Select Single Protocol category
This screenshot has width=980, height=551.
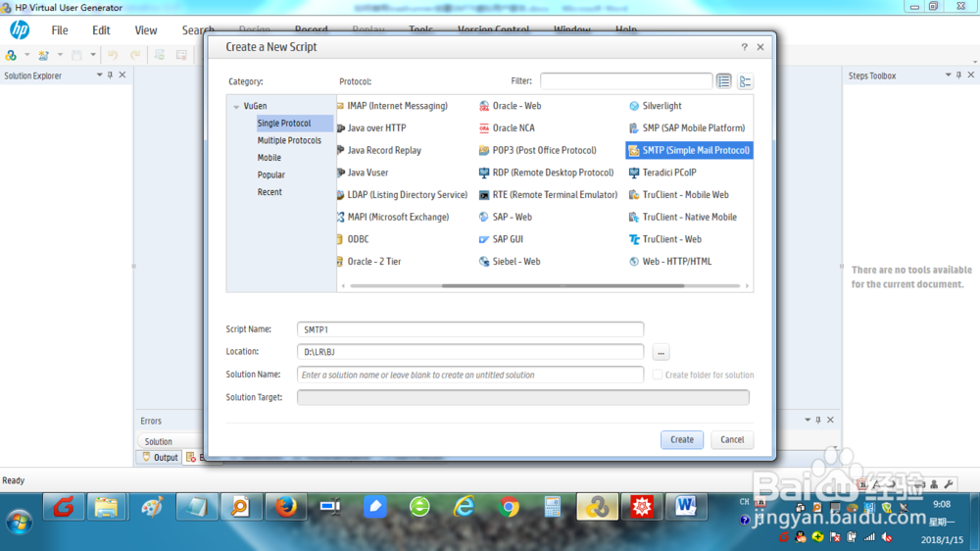(294, 124)
